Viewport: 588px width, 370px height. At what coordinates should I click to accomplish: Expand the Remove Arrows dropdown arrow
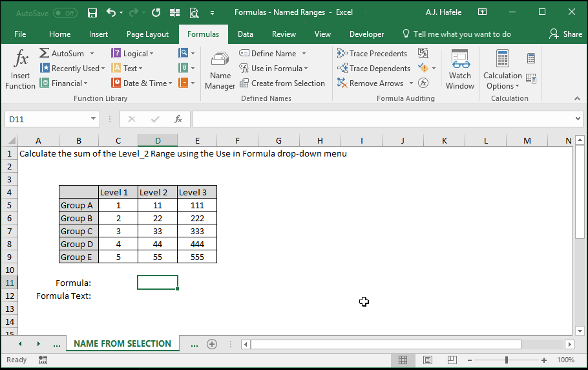point(411,83)
